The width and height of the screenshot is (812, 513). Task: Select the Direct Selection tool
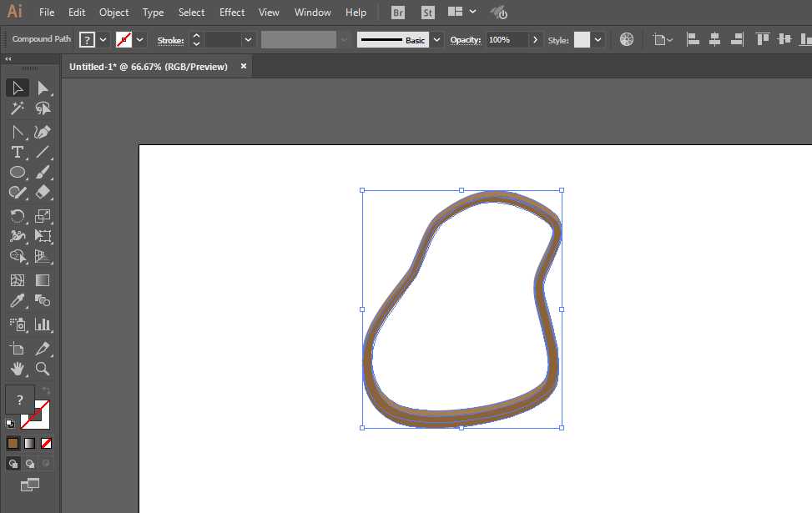point(43,88)
